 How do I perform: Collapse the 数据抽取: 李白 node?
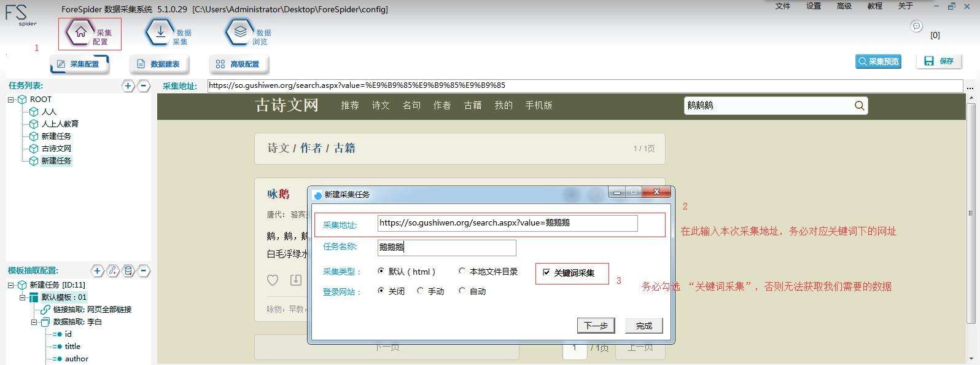click(x=34, y=322)
